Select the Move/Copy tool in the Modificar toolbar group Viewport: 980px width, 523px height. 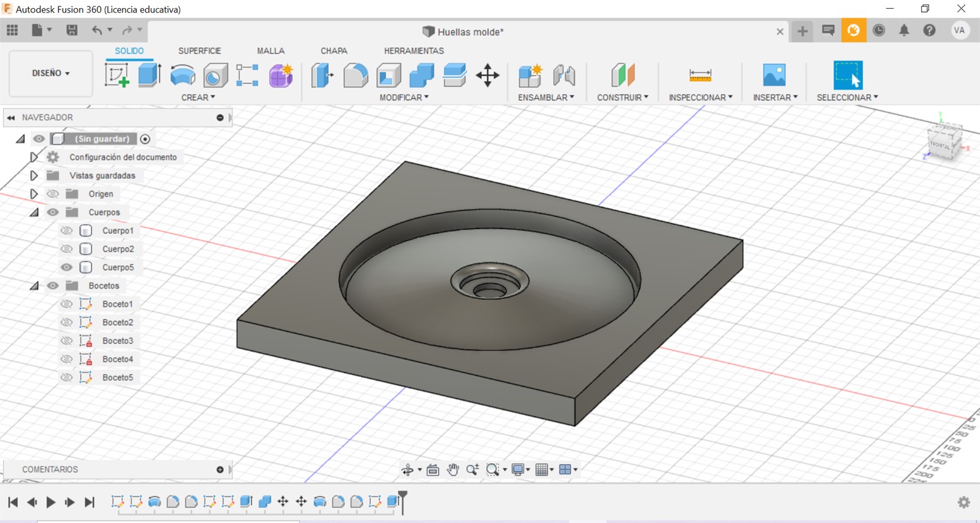[x=487, y=75]
